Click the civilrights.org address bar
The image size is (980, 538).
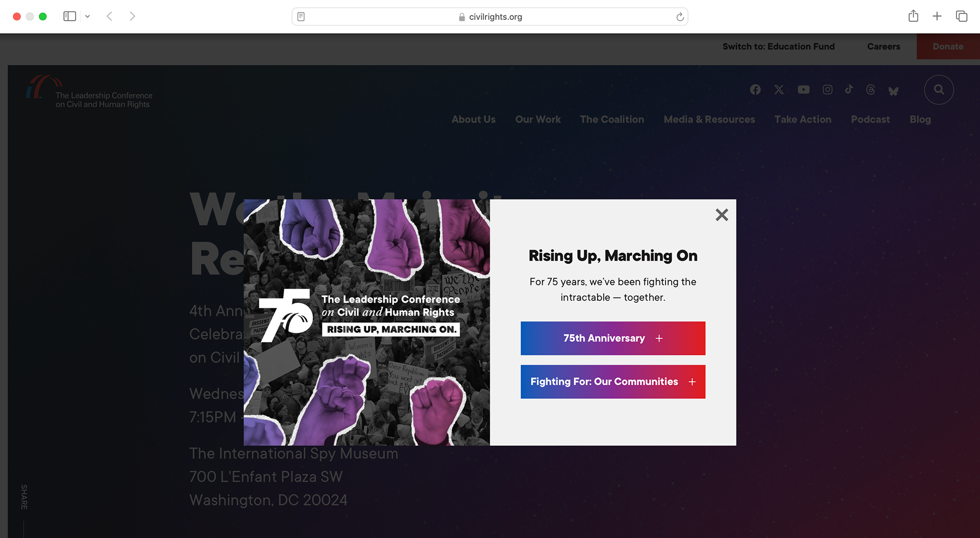coord(490,17)
